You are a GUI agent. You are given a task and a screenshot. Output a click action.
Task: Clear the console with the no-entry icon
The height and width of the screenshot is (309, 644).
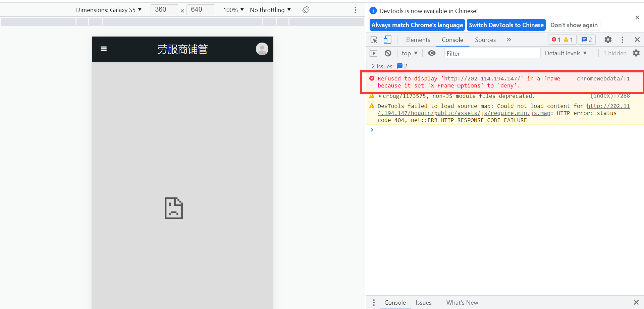[x=388, y=53]
